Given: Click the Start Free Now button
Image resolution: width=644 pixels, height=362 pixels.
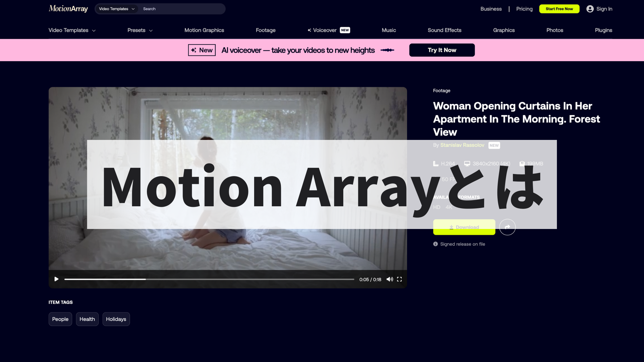Looking at the screenshot, I should point(559,9).
